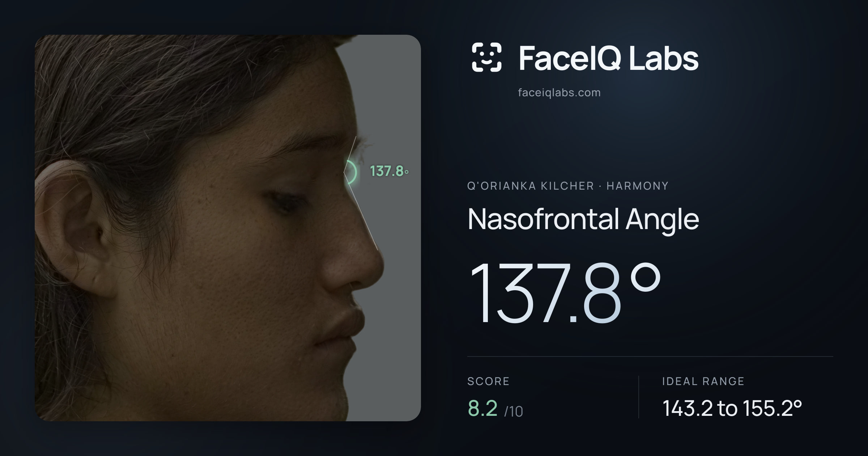Click the SCORE label
This screenshot has width=868, height=456.
tap(488, 381)
